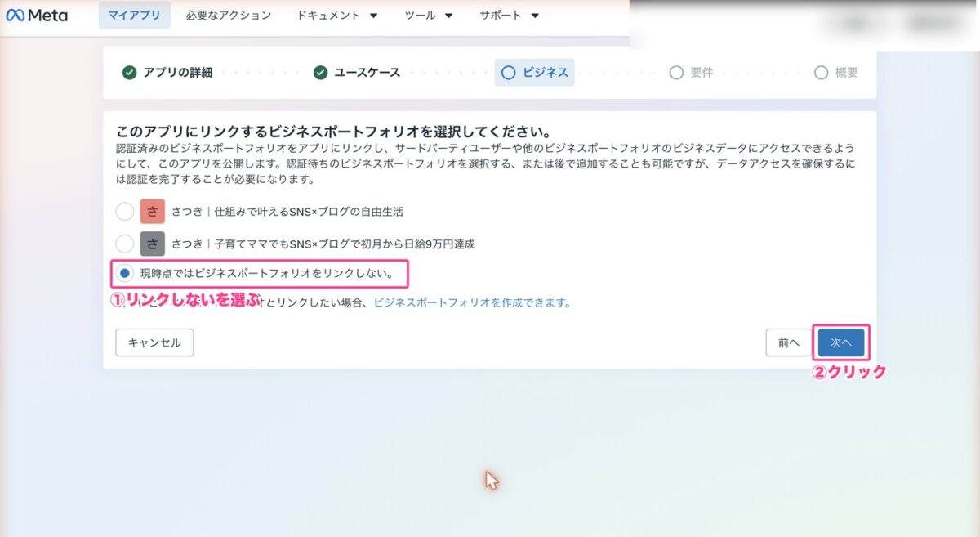
Task: Click the Meta logo
Action: (x=37, y=16)
